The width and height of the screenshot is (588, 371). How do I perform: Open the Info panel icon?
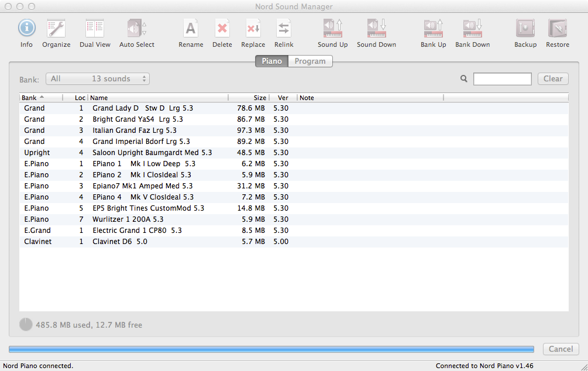27,28
